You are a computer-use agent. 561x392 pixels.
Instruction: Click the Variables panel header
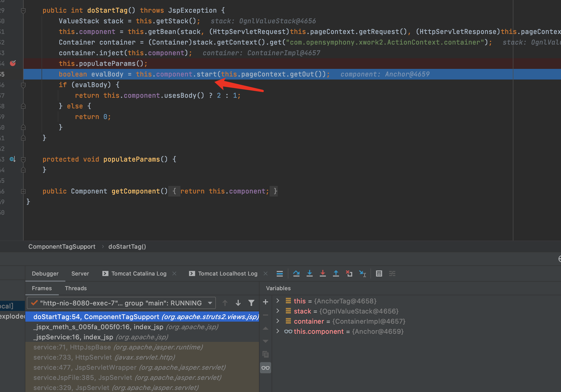pyautogui.click(x=278, y=288)
